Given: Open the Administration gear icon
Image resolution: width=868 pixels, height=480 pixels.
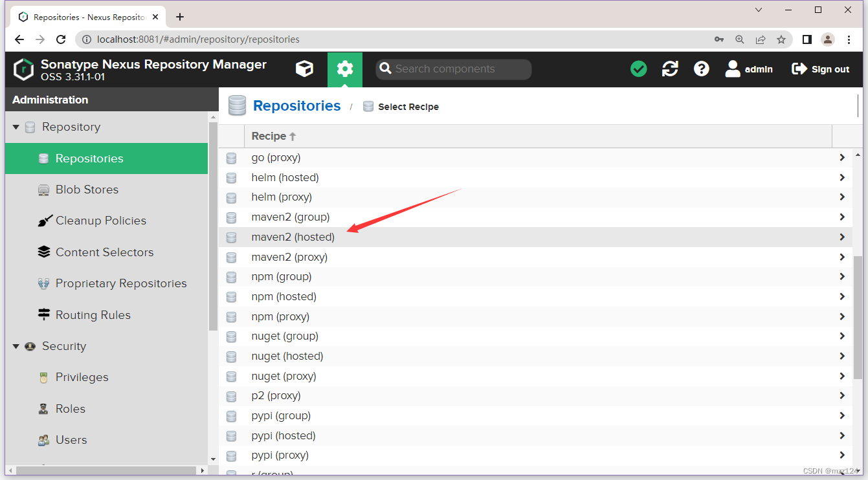Looking at the screenshot, I should (x=345, y=69).
